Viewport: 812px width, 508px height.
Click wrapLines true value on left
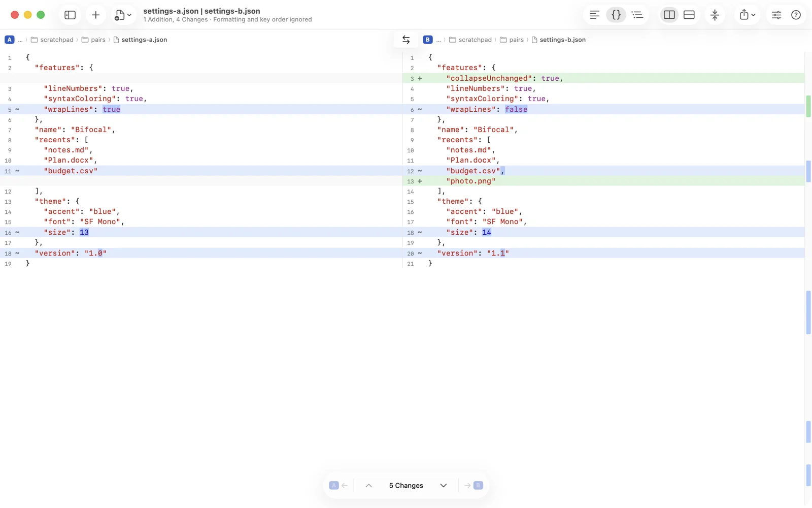pyautogui.click(x=111, y=109)
